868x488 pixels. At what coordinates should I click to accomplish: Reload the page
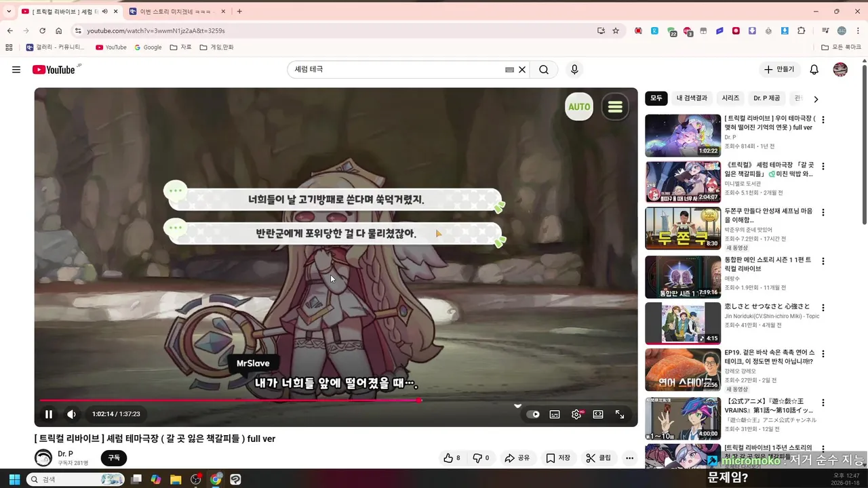click(x=42, y=30)
